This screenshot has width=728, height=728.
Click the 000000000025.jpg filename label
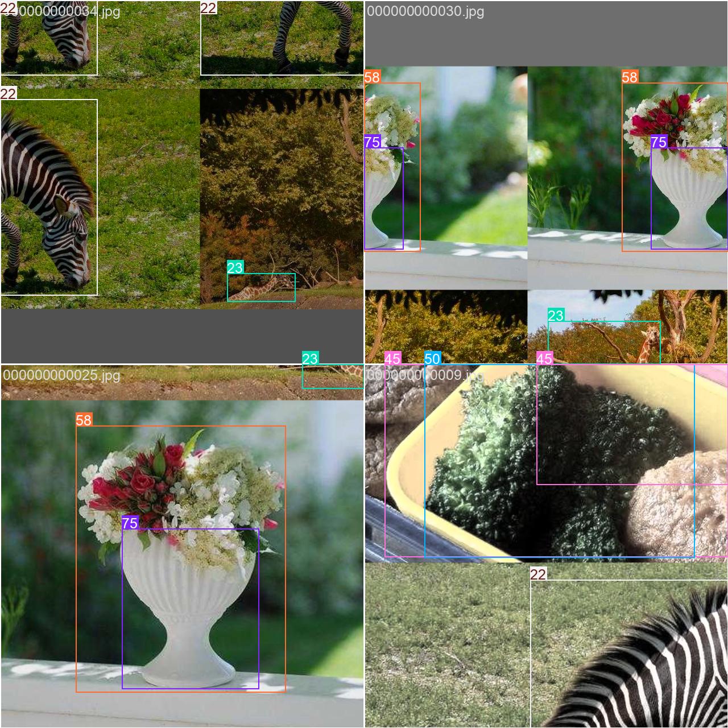(61, 376)
